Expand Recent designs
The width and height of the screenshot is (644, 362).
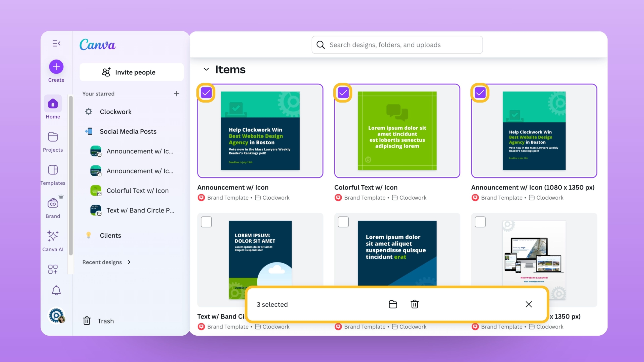107,262
